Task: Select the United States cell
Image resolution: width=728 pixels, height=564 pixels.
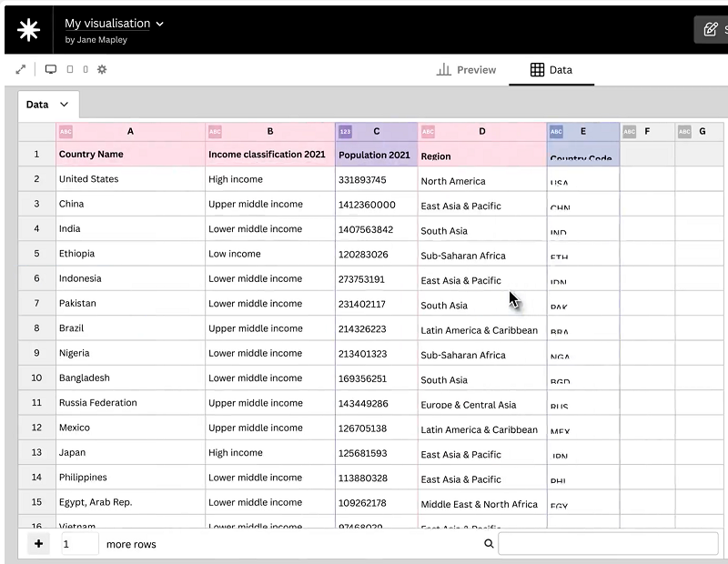Action: coord(88,179)
